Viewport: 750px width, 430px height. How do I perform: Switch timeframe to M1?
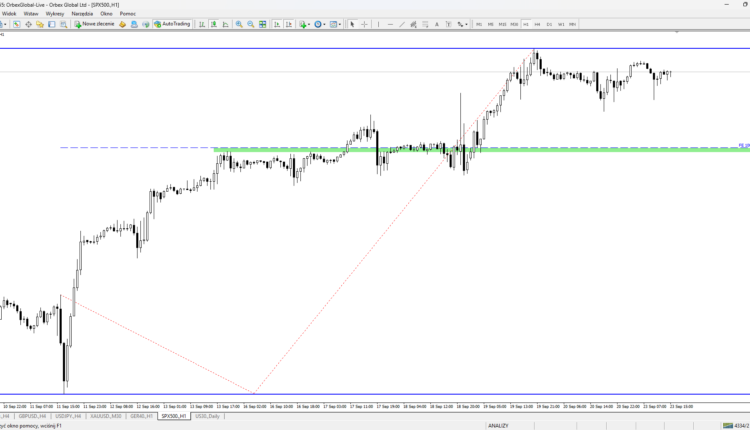(479, 24)
